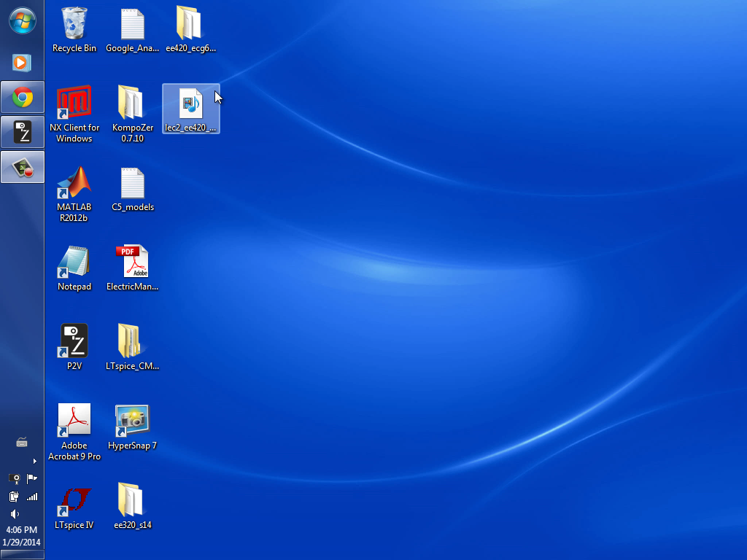The width and height of the screenshot is (747, 560).
Task: Check the power plug battery tray icon
Action: tap(14, 497)
